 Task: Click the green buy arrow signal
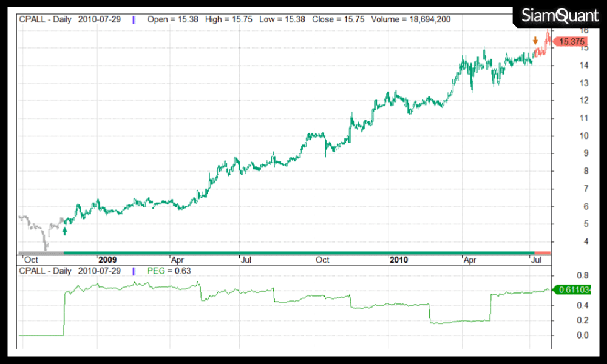[65, 231]
